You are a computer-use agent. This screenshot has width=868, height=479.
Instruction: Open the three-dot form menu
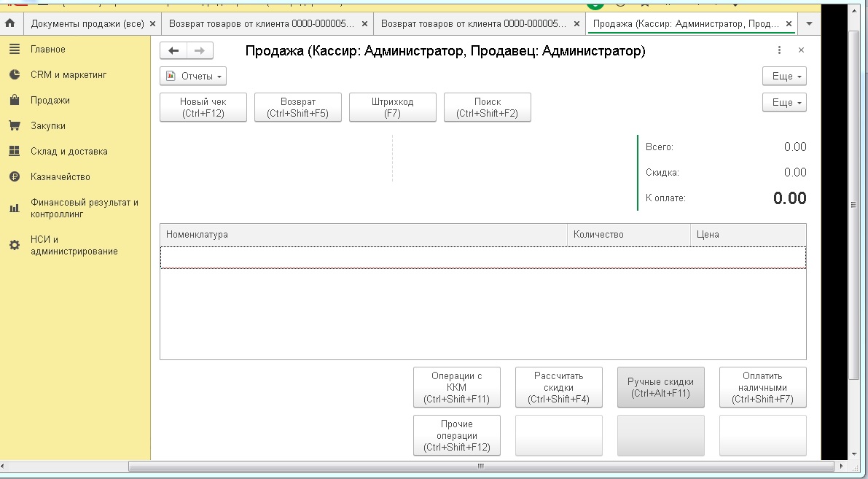[779, 50]
